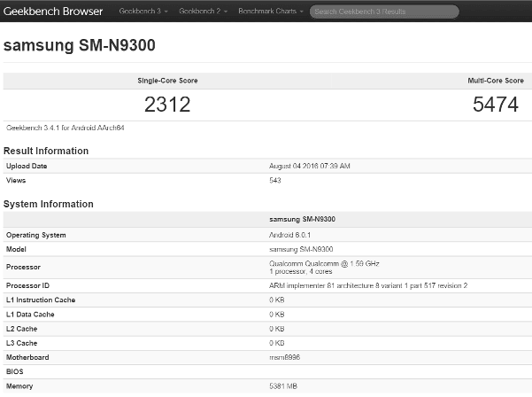
Task: Select the ARM implementer 81 architecture value
Action: click(x=368, y=285)
